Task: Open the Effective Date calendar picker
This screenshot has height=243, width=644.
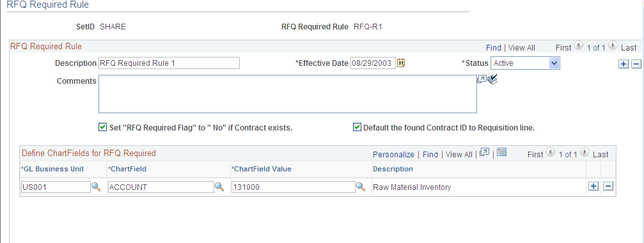Action: coord(401,63)
